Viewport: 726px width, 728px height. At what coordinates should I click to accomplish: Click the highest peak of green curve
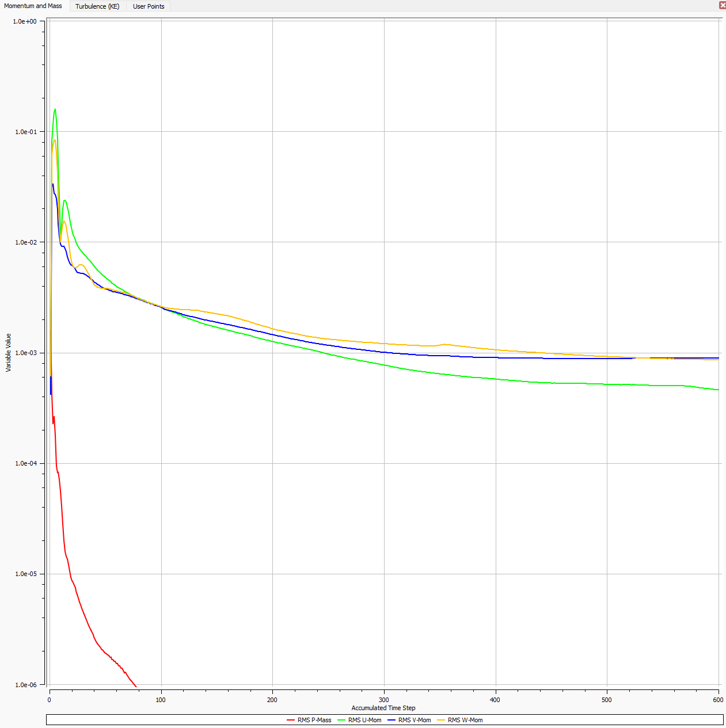pos(55,109)
